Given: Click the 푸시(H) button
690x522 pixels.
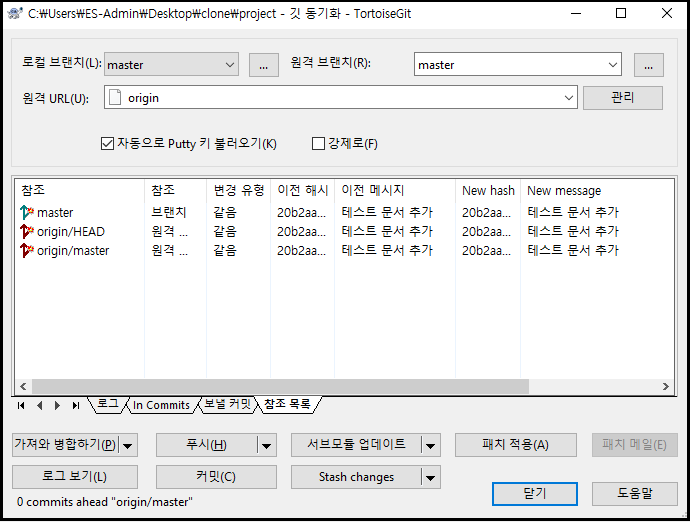Looking at the screenshot, I should pos(206,445).
